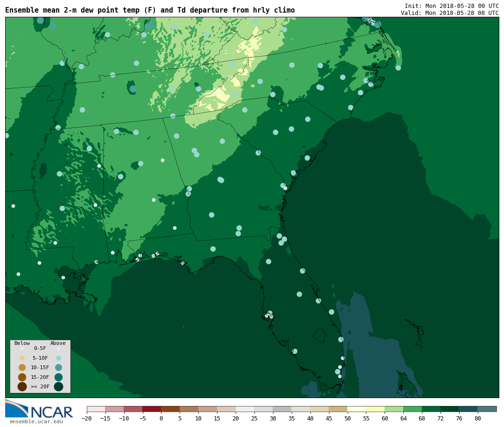This screenshot has width=504, height=427.
Task: Pick the -5 to 0 dark red swatch
Action: (152, 409)
